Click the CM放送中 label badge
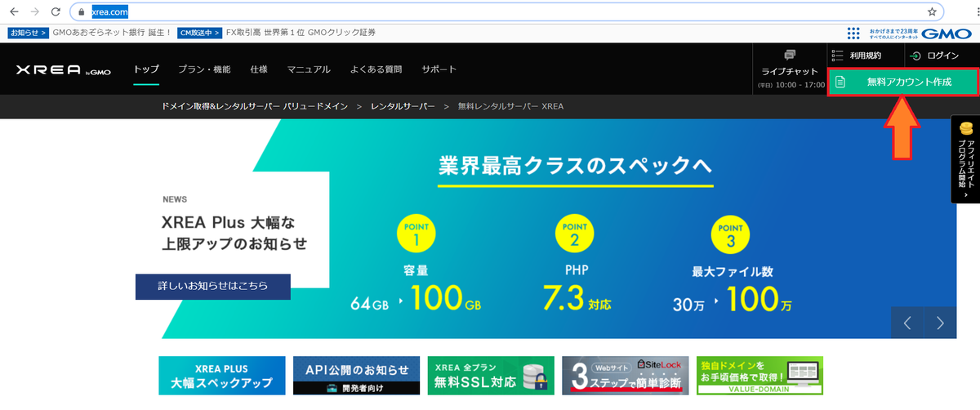Screen dimensions: 980x410 coord(199,33)
